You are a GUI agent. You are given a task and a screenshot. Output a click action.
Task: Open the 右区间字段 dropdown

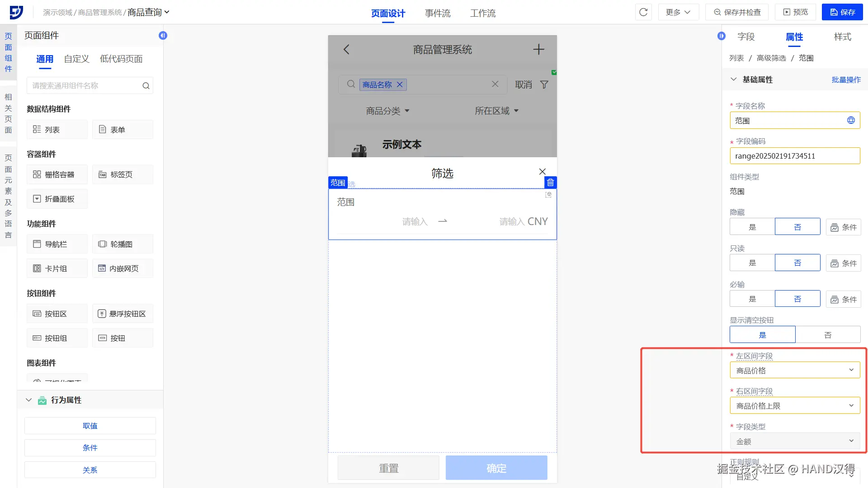pos(795,405)
